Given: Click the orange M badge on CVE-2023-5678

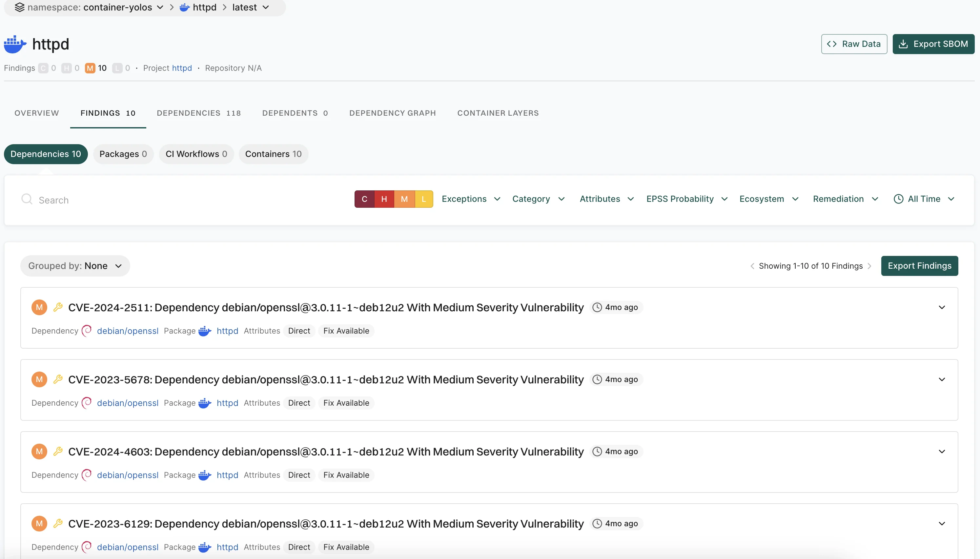Looking at the screenshot, I should [x=39, y=379].
